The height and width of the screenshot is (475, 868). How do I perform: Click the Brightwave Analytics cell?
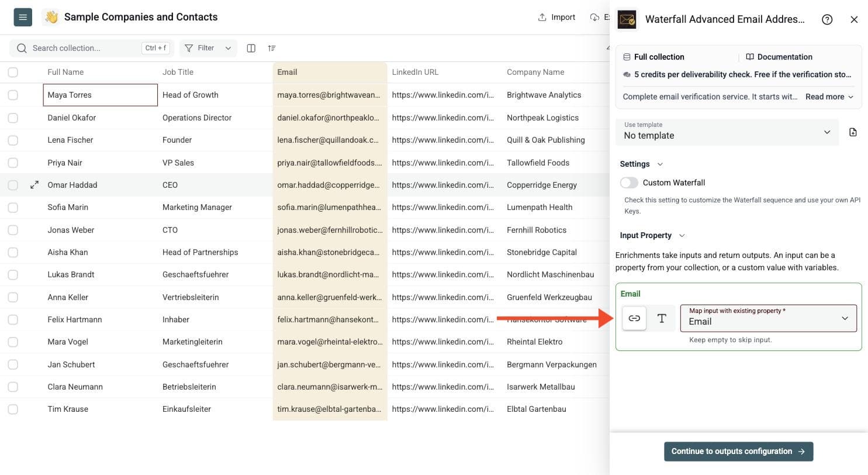coord(556,95)
